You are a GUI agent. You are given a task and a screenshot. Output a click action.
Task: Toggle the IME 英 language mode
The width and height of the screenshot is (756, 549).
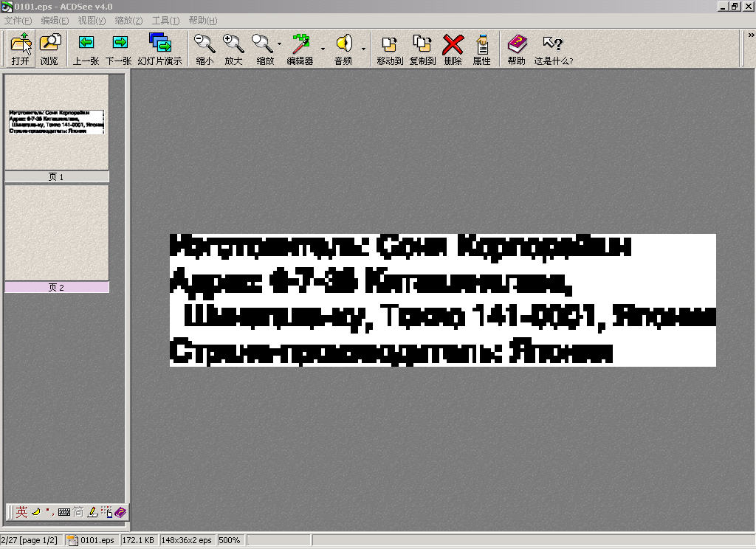click(x=21, y=512)
